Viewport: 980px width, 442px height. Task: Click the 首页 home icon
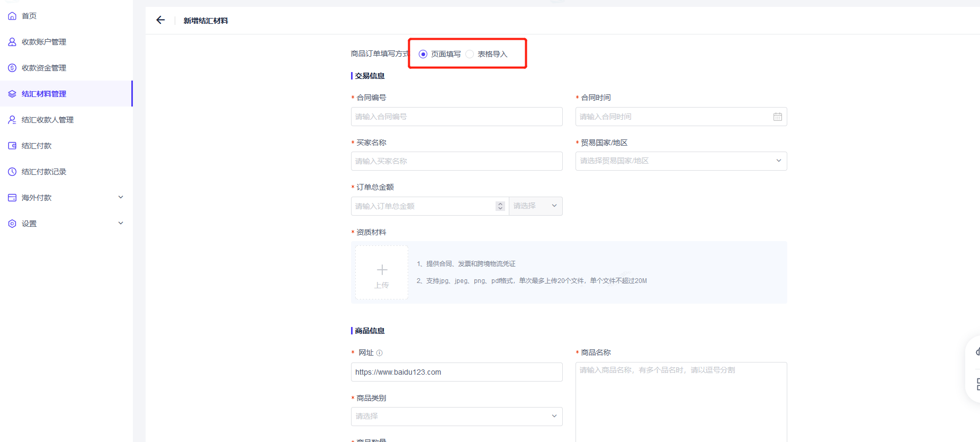pos(12,16)
